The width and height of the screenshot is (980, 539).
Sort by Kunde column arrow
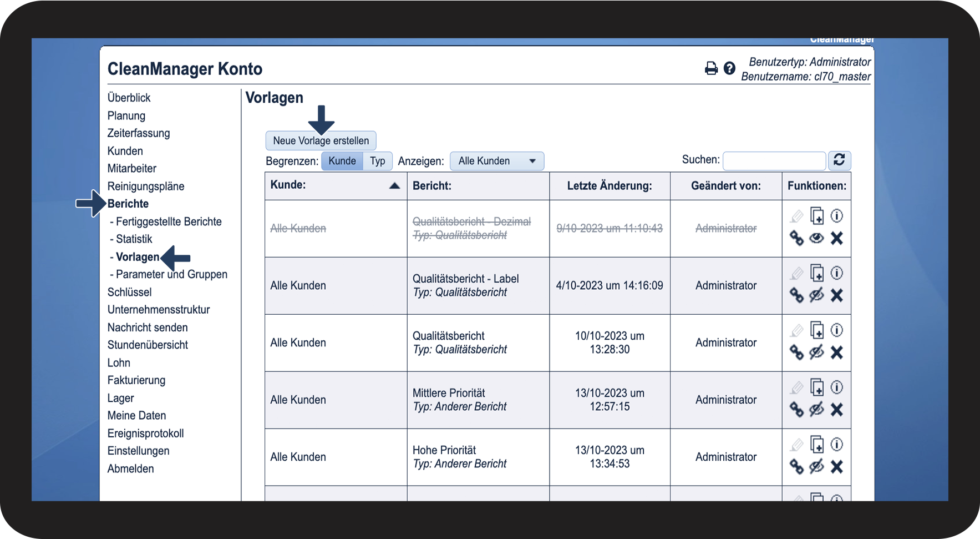click(394, 185)
